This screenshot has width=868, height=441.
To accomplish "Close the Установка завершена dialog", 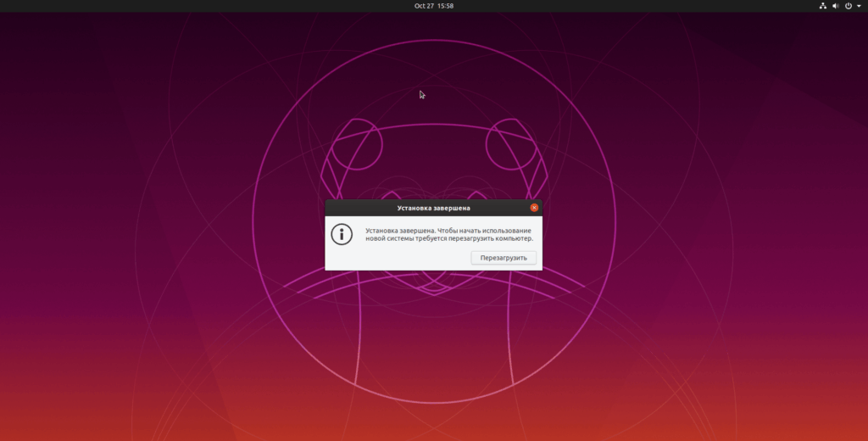I will pos(534,208).
